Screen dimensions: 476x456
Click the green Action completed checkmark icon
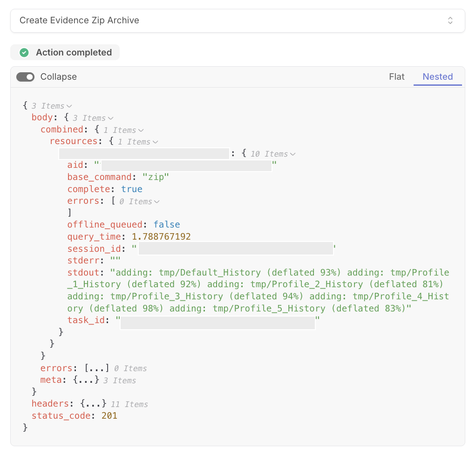(x=24, y=53)
